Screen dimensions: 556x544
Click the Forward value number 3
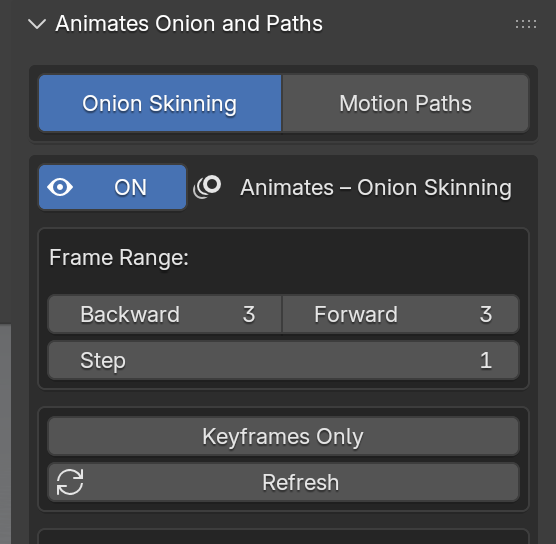pos(486,314)
